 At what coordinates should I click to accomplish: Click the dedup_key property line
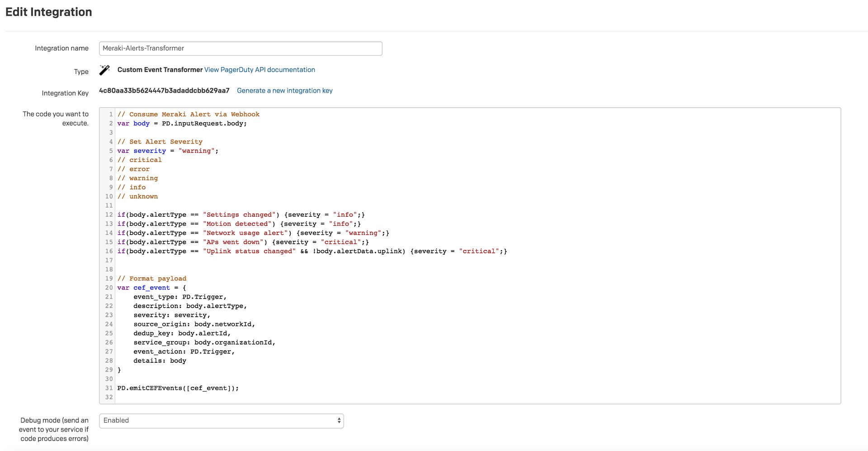pyautogui.click(x=182, y=333)
